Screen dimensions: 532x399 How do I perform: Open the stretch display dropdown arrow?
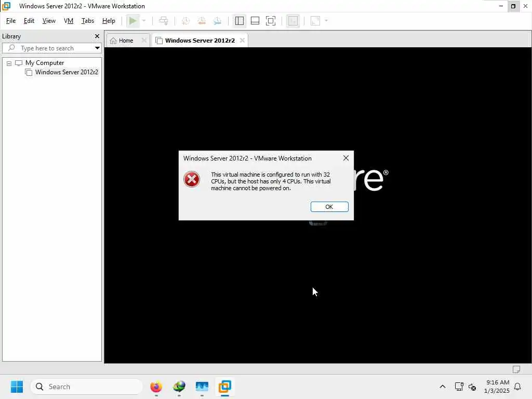pos(326,21)
